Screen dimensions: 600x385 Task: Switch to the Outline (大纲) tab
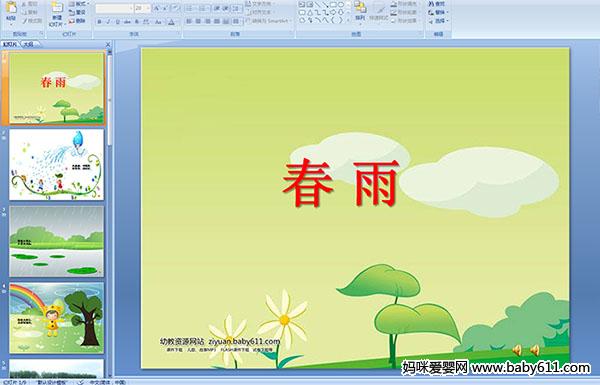29,44
